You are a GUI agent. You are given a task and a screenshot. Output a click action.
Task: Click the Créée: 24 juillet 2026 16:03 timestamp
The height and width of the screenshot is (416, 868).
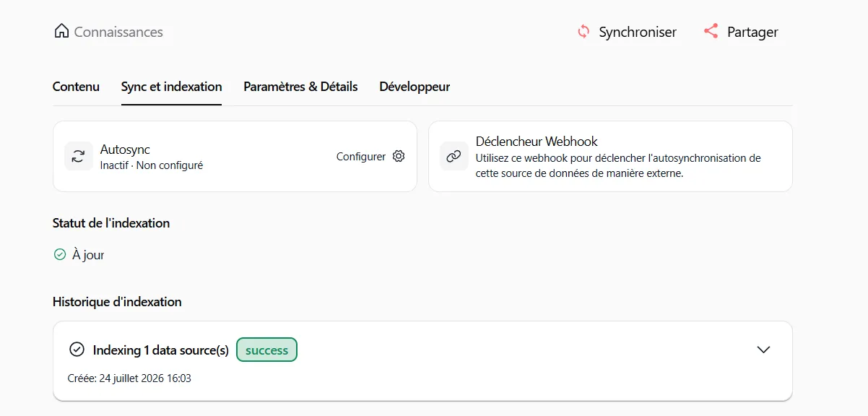point(129,378)
